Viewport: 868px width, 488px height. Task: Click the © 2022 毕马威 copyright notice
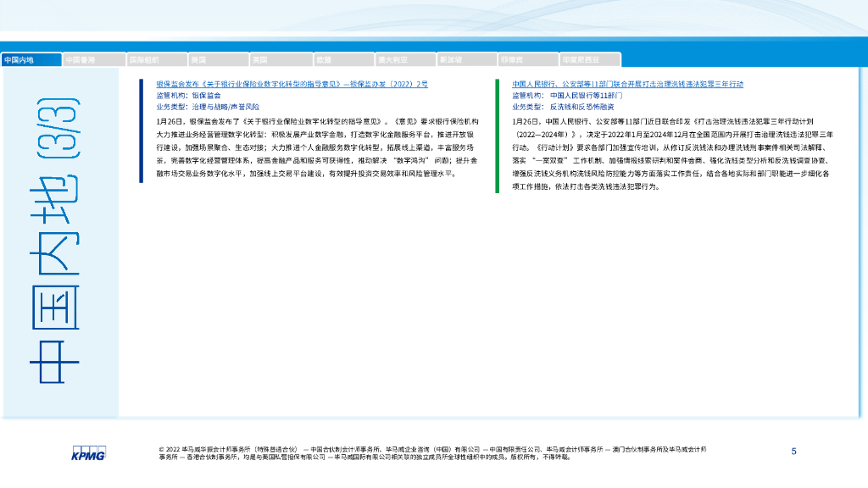[x=433, y=453]
